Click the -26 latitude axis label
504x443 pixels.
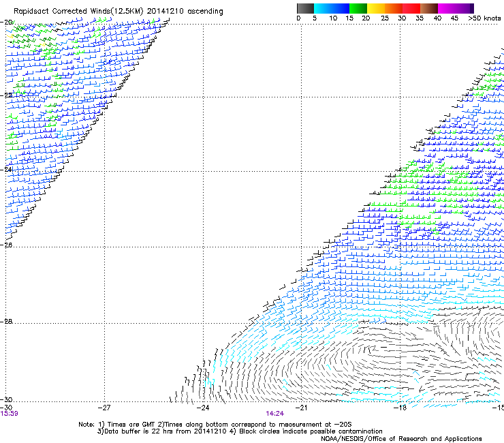click(x=6, y=245)
